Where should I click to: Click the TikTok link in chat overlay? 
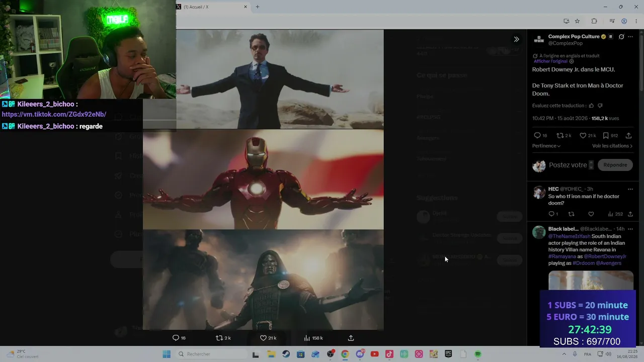54,115
